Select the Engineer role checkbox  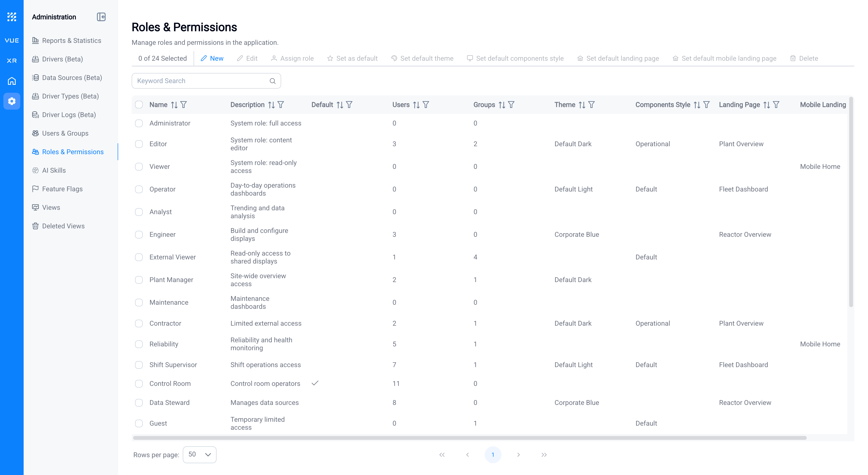coord(139,235)
